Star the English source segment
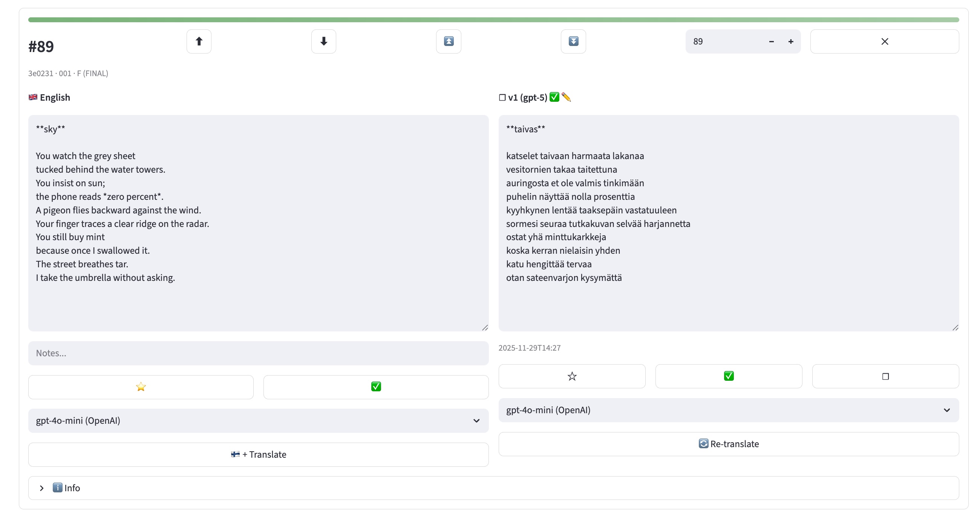980x515 pixels. [141, 386]
